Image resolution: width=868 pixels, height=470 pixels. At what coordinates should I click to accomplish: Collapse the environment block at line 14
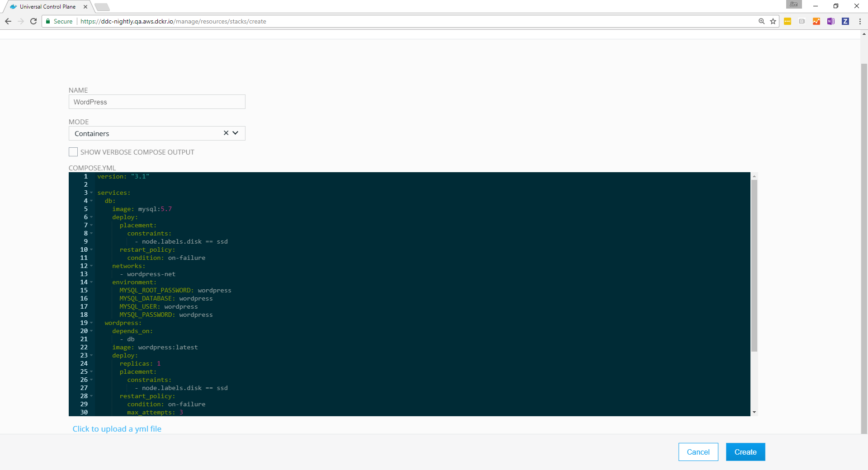[x=91, y=282]
